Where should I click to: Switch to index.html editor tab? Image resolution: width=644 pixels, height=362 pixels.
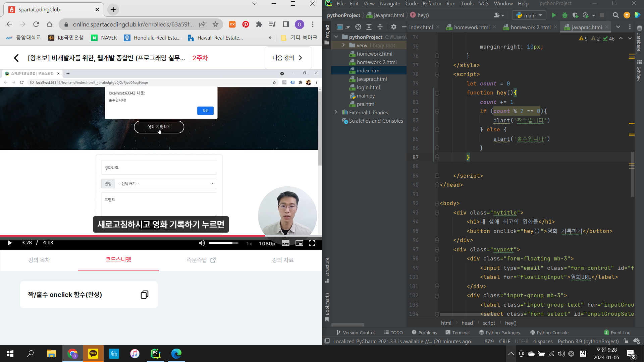point(421,27)
